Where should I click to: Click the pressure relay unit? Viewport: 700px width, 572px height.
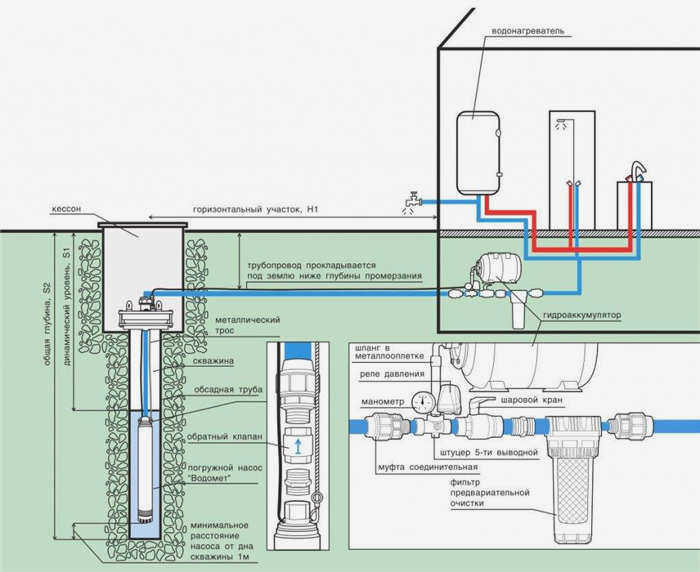click(450, 401)
